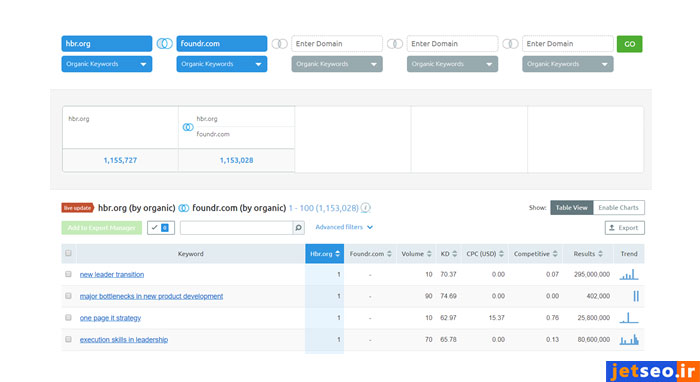
Task: Open the fourth Organic Keywords dropdown
Action: tap(452, 64)
